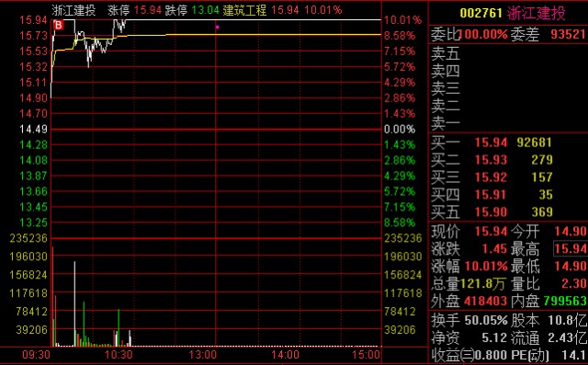Image resolution: width=588 pixels, height=365 pixels.
Task: Click the 涨幅 value 10.01%
Action: pyautogui.click(x=486, y=267)
